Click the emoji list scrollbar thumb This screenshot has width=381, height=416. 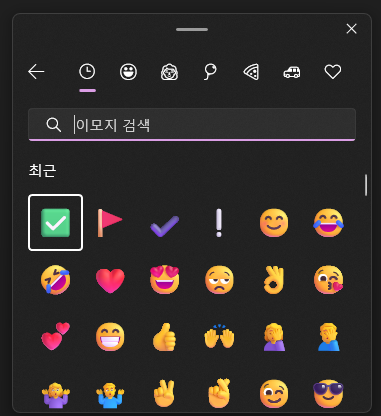coord(366,185)
